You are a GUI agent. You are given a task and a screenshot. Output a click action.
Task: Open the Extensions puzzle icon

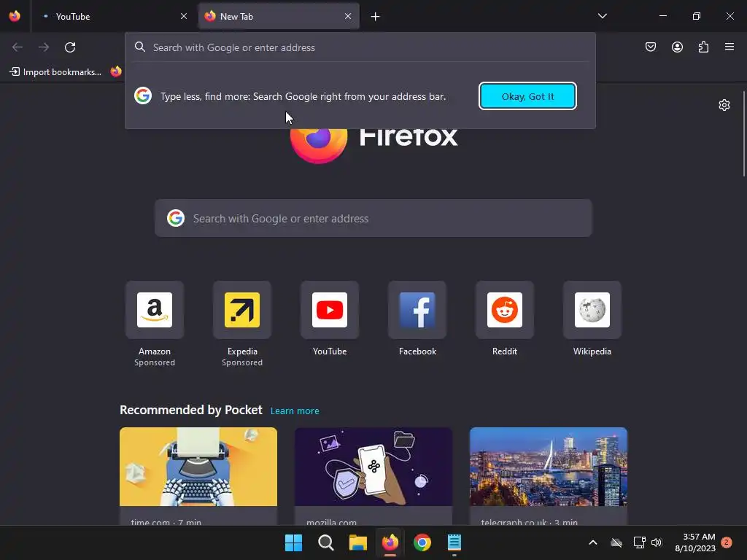[704, 47]
